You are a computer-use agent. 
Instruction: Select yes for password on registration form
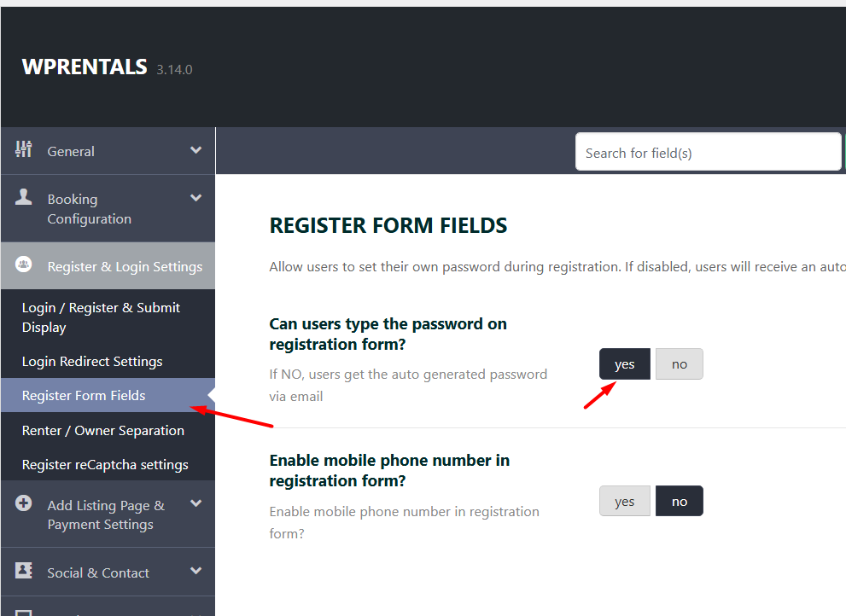pyautogui.click(x=624, y=364)
